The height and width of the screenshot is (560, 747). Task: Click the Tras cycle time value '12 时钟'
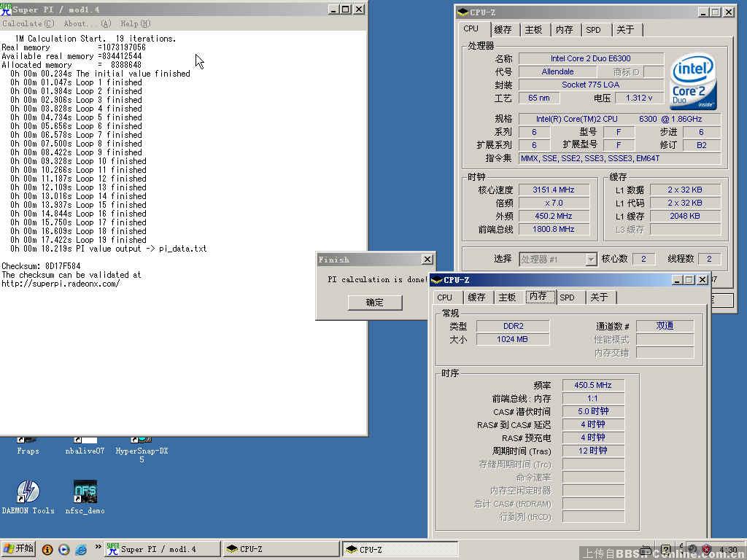coord(593,451)
